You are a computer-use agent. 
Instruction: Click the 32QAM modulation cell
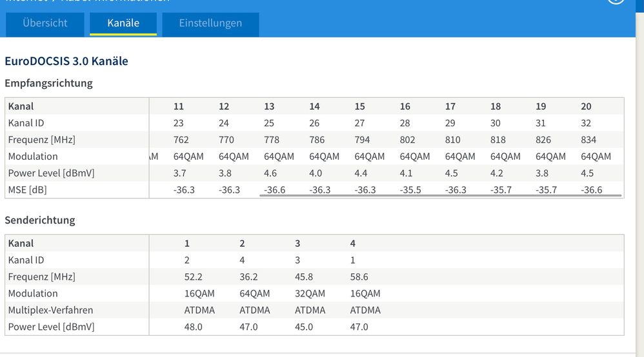[310, 294]
